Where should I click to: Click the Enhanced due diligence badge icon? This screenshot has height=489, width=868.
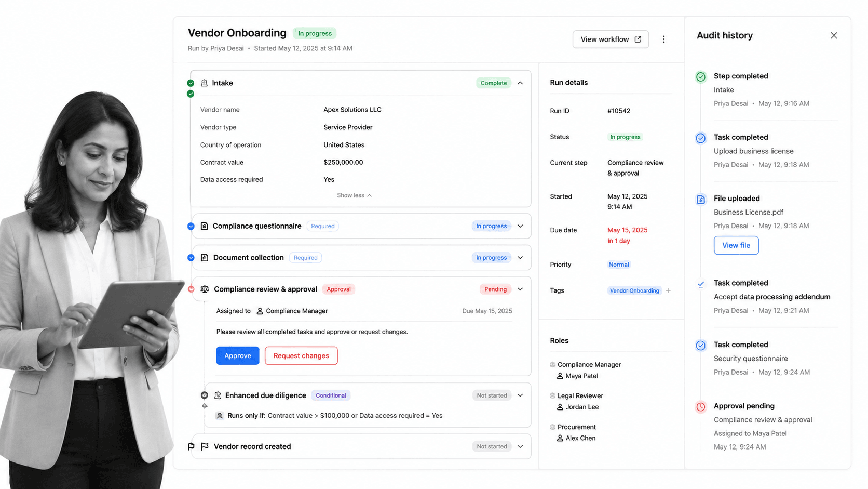218,395
